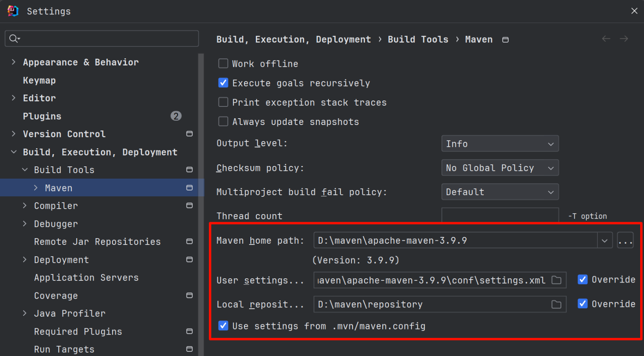The height and width of the screenshot is (356, 644).
Task: Select Required Plugins
Action: (x=78, y=332)
